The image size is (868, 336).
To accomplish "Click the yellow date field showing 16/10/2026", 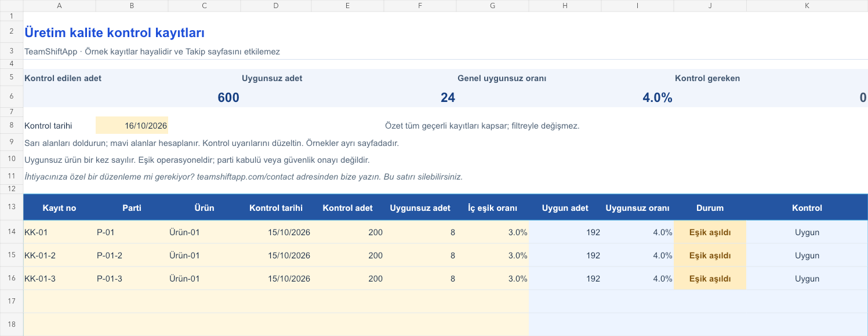I will 132,125.
